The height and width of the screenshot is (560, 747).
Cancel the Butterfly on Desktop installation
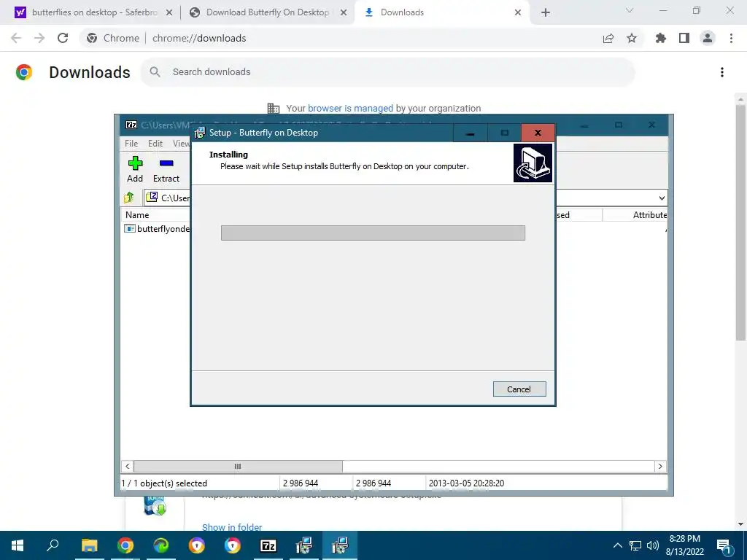tap(519, 389)
